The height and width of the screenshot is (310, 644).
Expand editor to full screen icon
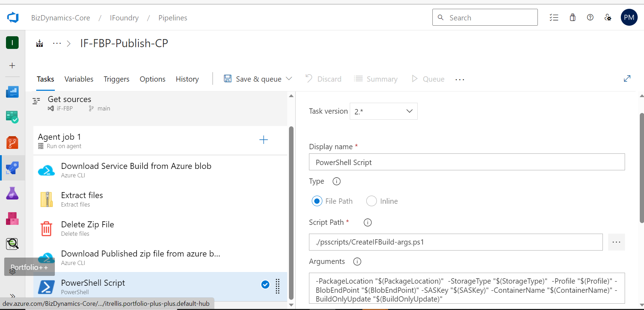pos(627,78)
